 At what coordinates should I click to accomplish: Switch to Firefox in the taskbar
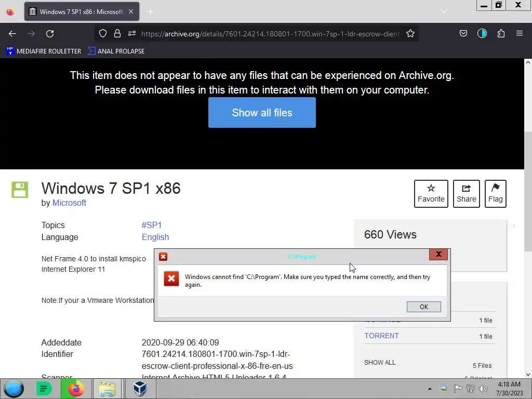[x=76, y=389]
